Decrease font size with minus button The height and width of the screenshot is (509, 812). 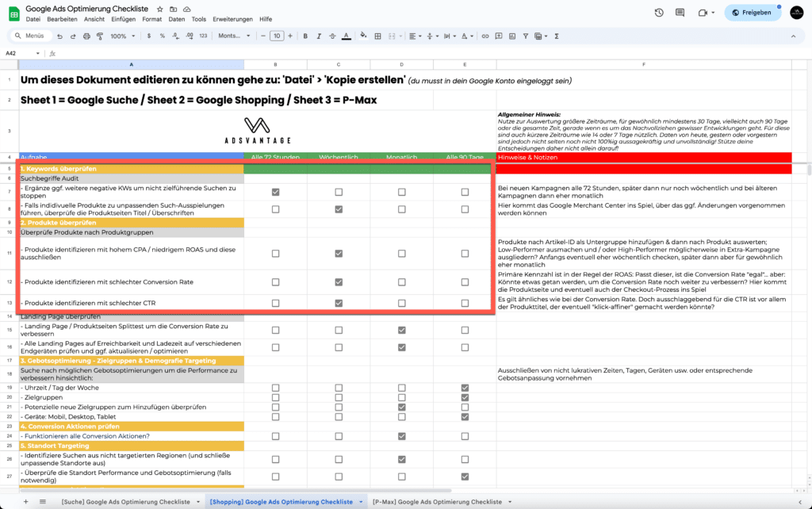(x=263, y=36)
